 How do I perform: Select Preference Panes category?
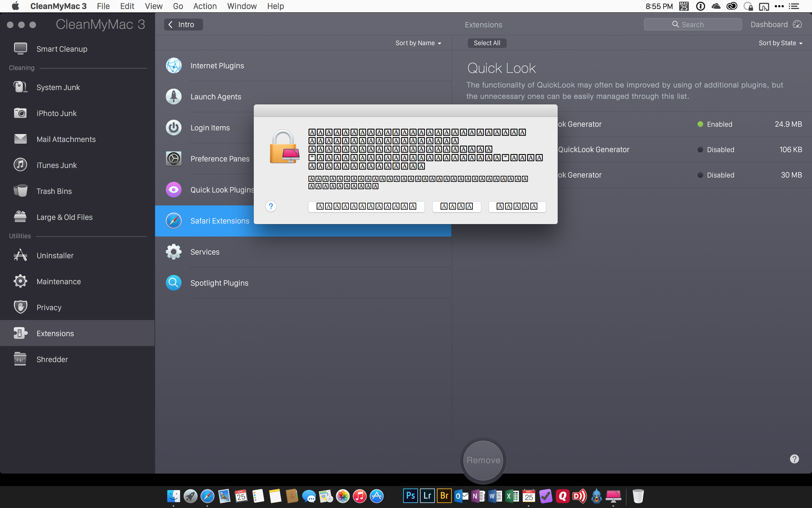point(205,159)
